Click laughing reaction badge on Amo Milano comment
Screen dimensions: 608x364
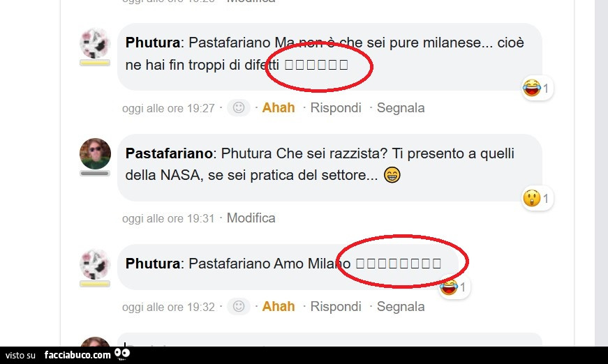point(454,287)
